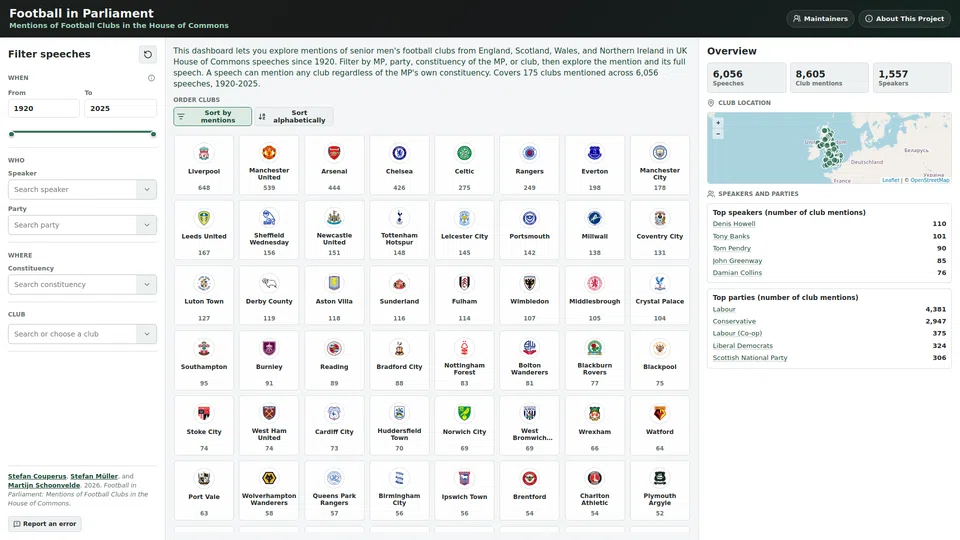Follow the Tom Pendry link
This screenshot has height=540, width=960.
(x=731, y=248)
